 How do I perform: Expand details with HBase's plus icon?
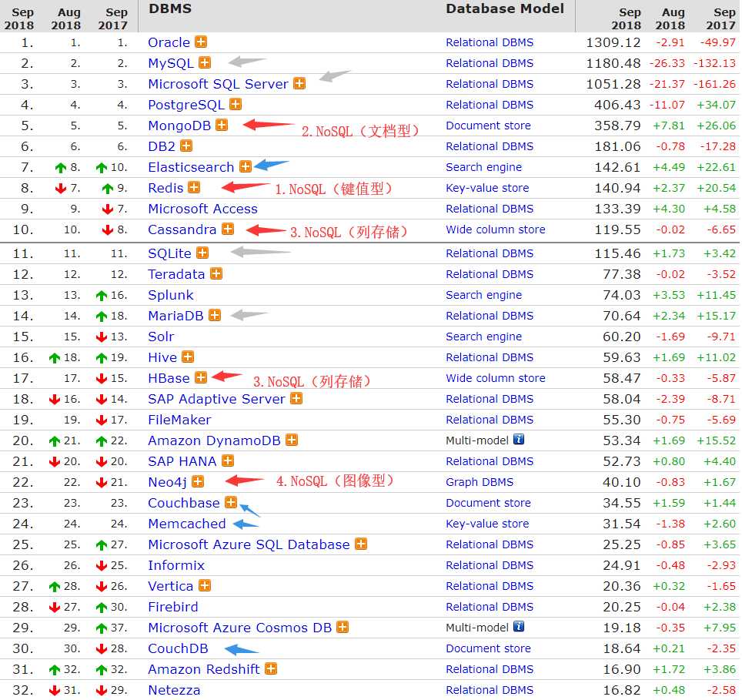pos(201,377)
